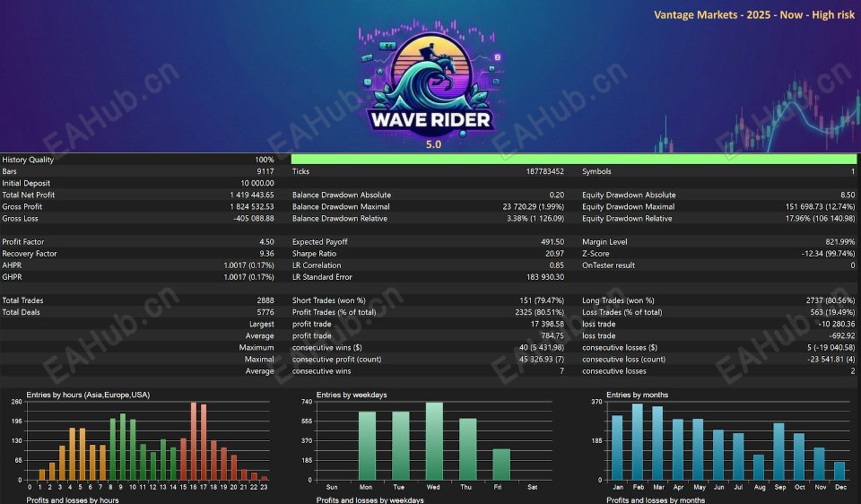
Task: Click the Recovery Factor value 9.36
Action: pos(266,254)
